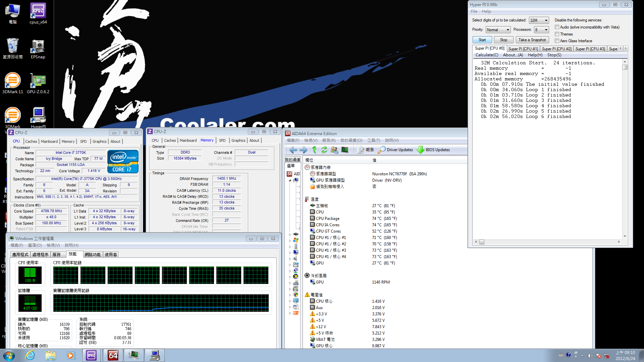The height and width of the screenshot is (362, 644).
Task: Open HyperPI desktop shortcut
Action: [38, 118]
